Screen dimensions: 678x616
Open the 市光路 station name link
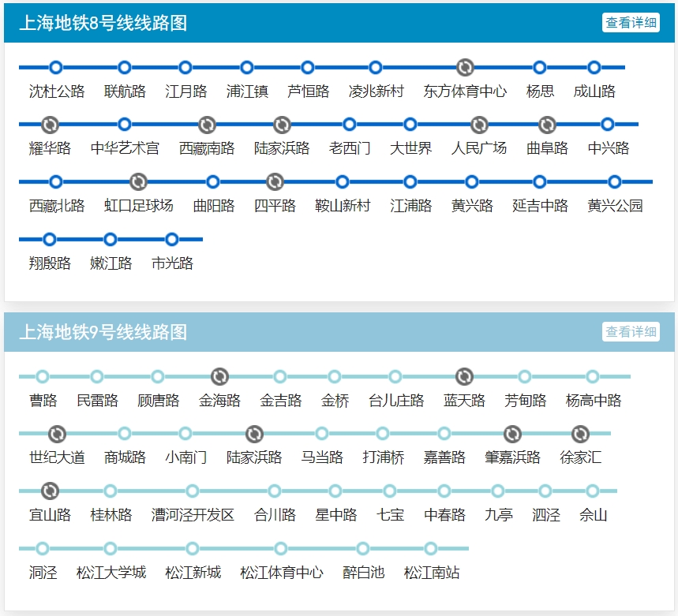(172, 263)
